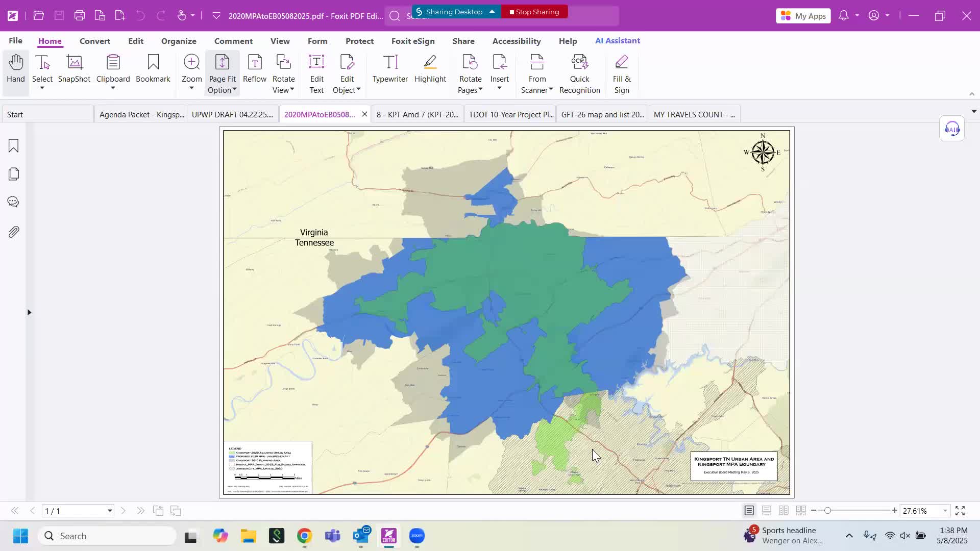Viewport: 980px width, 551px height.
Task: Switch to the Organize ribbon tab
Action: pos(178,41)
